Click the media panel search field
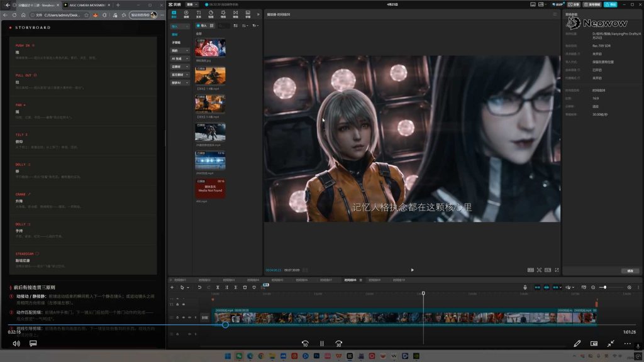Viewport: 644px width, 362px height. click(x=225, y=25)
